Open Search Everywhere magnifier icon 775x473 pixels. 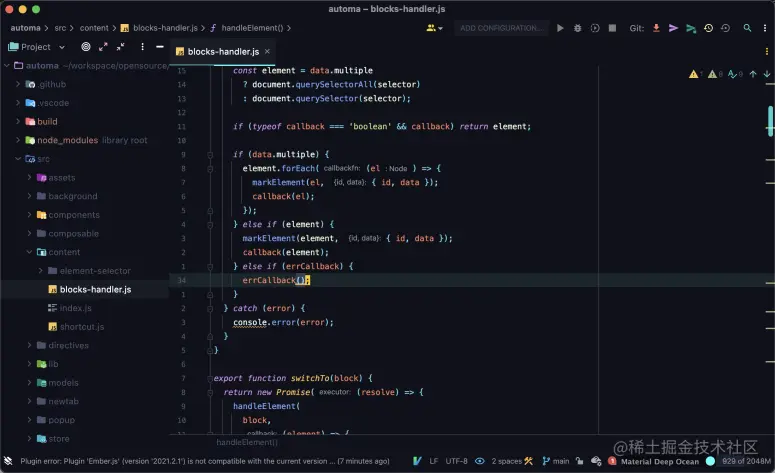[747, 28]
